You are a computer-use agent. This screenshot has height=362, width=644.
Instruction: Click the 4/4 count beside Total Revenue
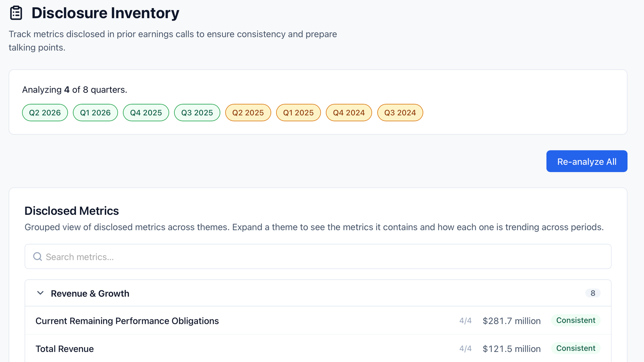465,349
